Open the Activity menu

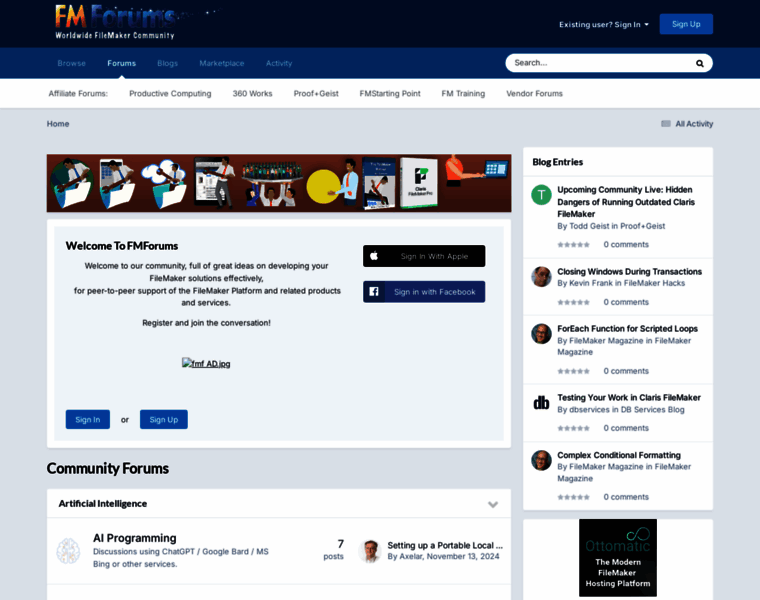pos(279,63)
